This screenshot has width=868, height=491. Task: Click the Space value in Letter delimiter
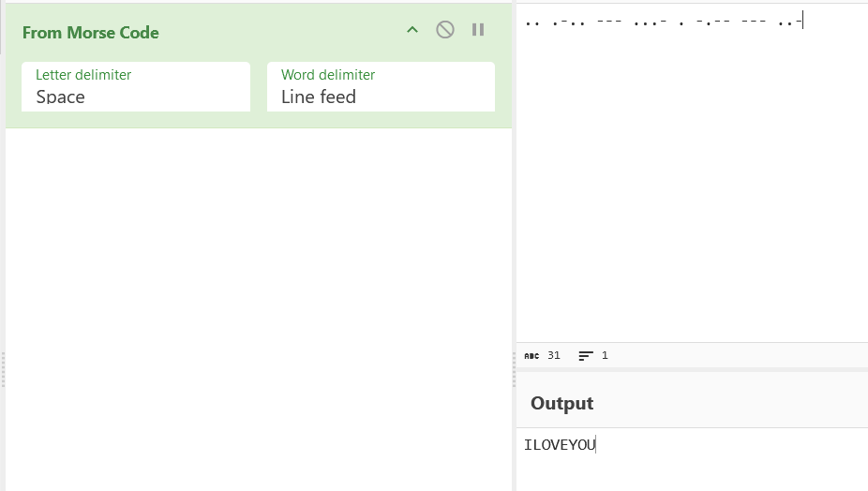click(x=60, y=97)
